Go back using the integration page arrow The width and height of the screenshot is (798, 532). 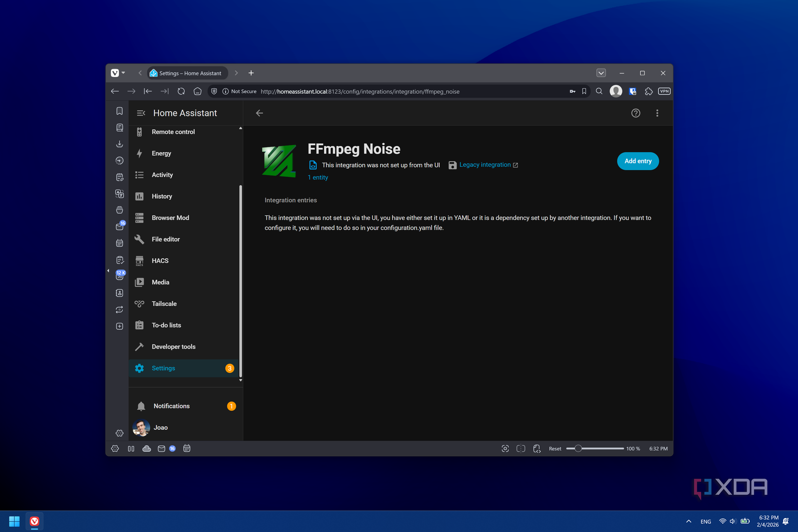(260, 113)
